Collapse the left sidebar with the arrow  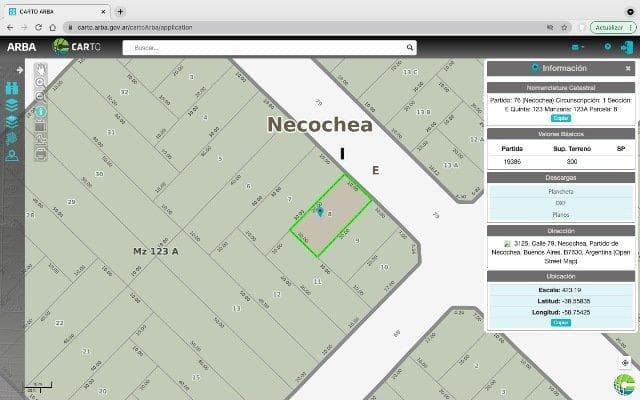pos(20,69)
